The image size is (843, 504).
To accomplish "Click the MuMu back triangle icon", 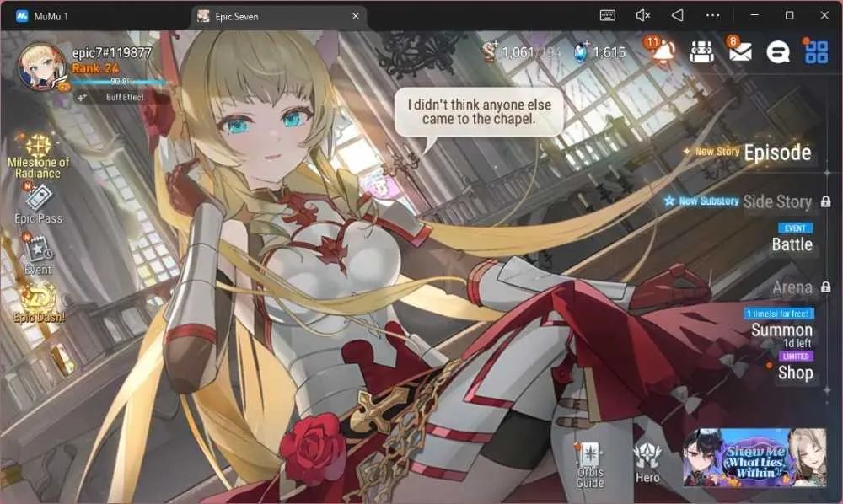I will pos(678,15).
